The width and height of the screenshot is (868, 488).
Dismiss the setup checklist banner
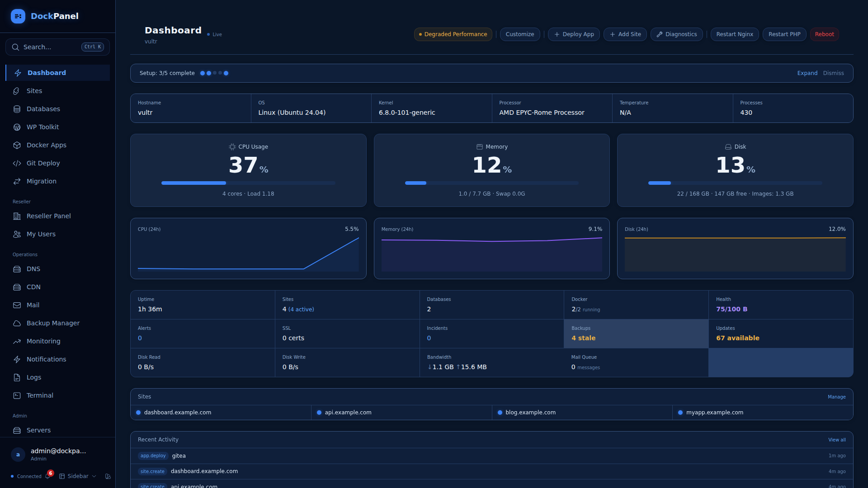pos(833,73)
